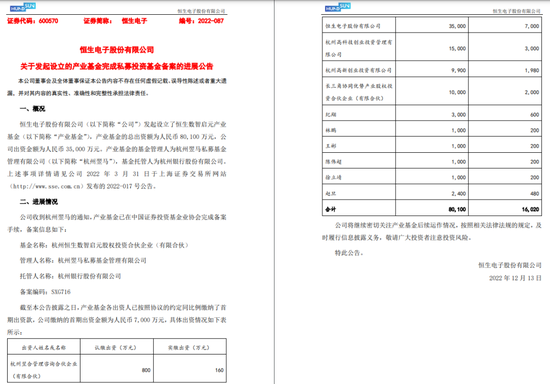
Task: Select the security code text '证券代码:600570'
Action: coord(33,21)
